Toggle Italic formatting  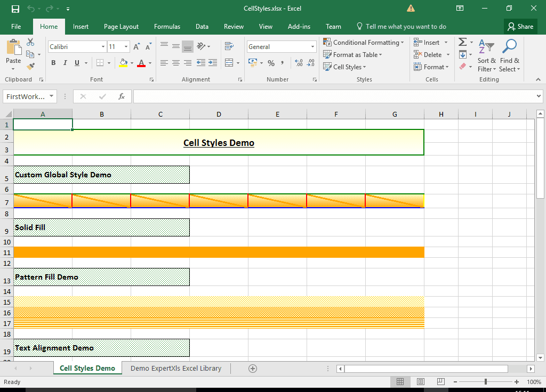click(x=65, y=63)
